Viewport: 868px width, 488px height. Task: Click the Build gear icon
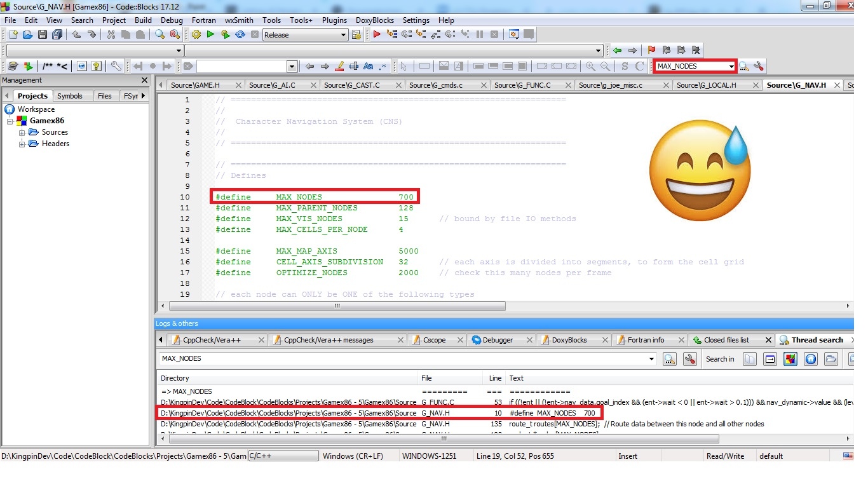coord(196,34)
